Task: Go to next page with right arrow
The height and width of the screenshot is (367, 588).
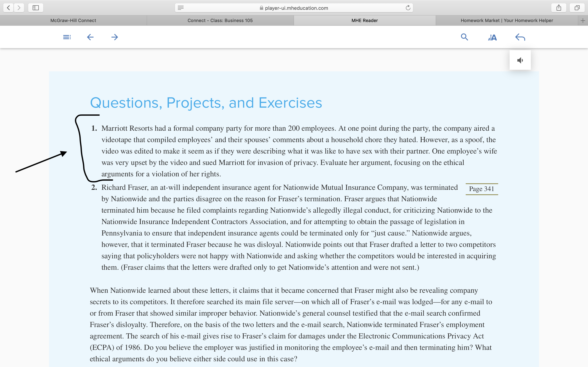Action: tap(115, 37)
